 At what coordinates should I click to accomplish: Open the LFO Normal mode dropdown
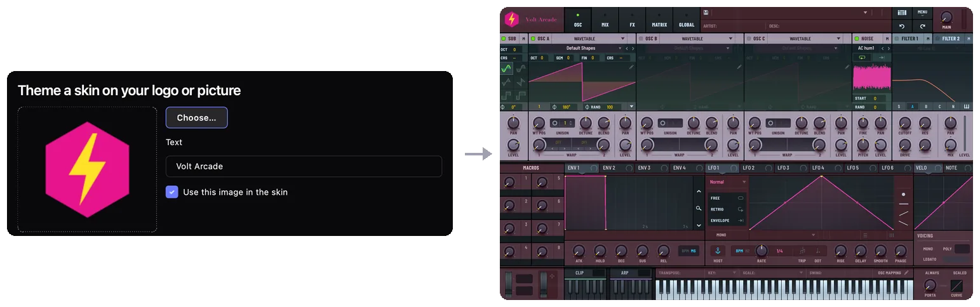[728, 182]
